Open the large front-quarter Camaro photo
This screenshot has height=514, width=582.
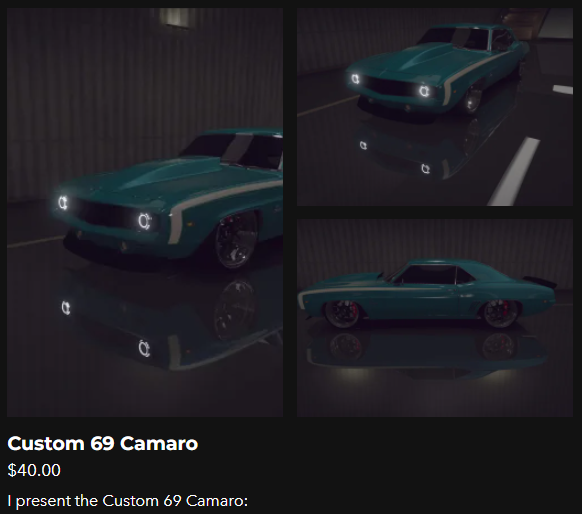coord(145,212)
